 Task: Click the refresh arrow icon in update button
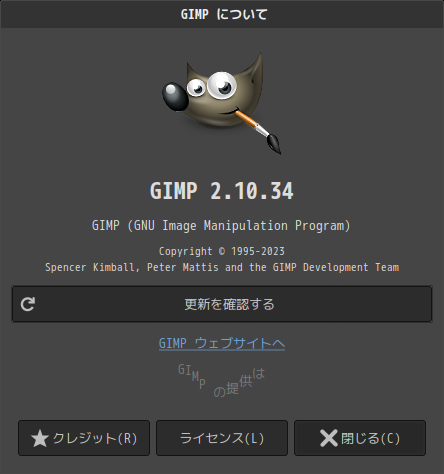(28, 304)
